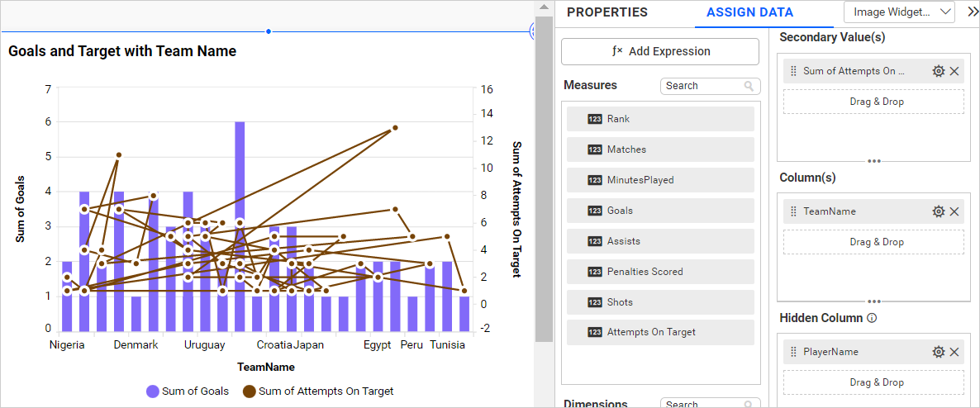Image resolution: width=980 pixels, height=408 pixels.
Task: Toggle Sum of Attempts On Target legend
Action: pos(317,391)
